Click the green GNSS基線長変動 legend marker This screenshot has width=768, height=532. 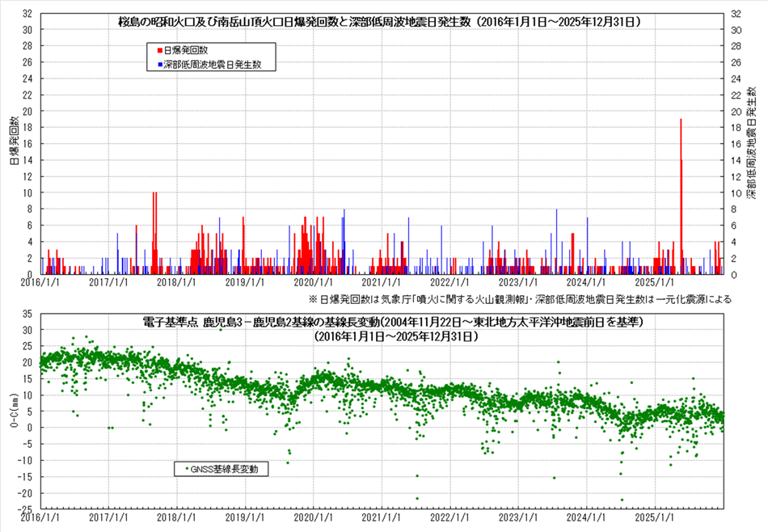coord(188,467)
